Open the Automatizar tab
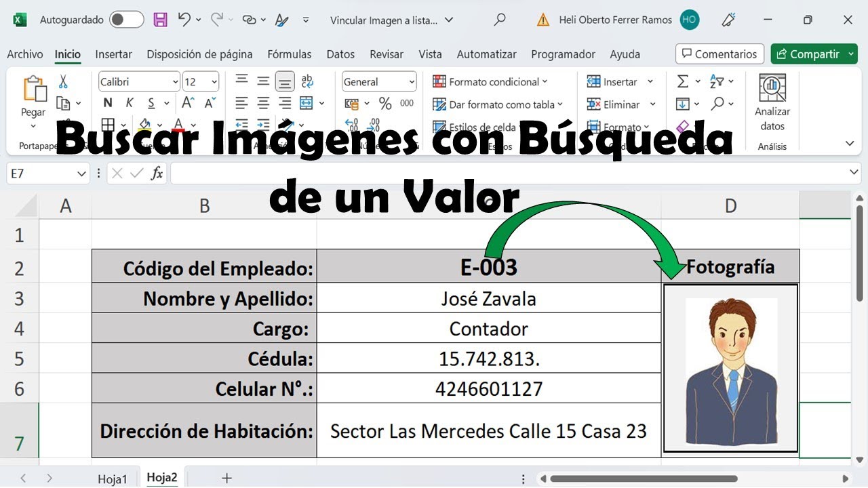Screen dimensions: 868x488 coord(486,54)
